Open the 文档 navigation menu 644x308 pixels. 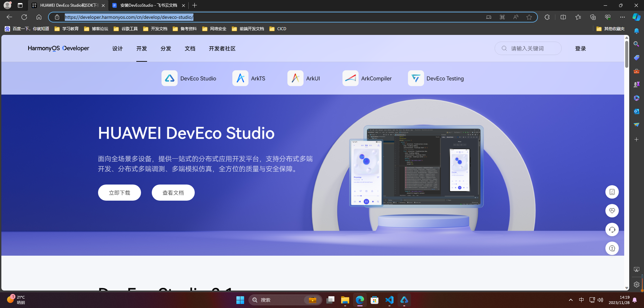tap(190, 49)
